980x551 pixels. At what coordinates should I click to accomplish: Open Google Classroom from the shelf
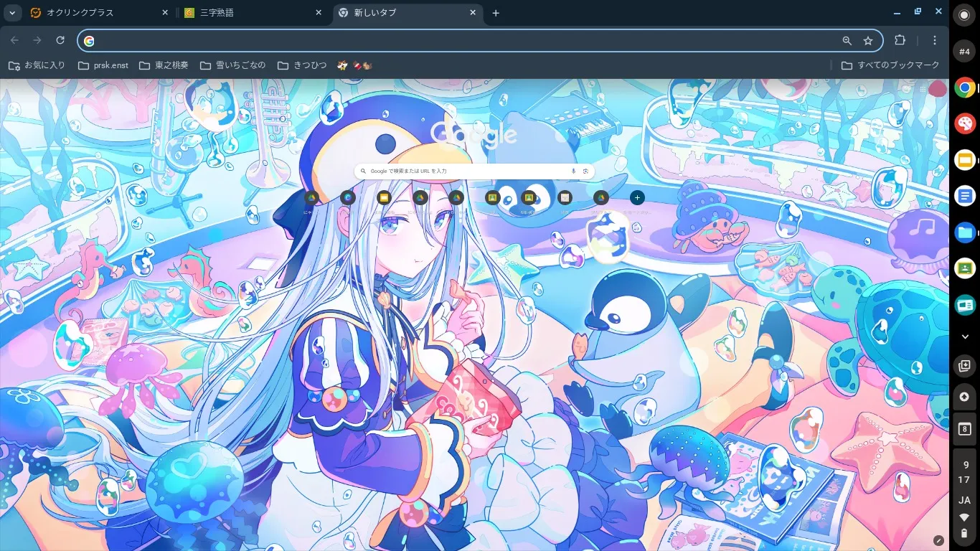(965, 268)
